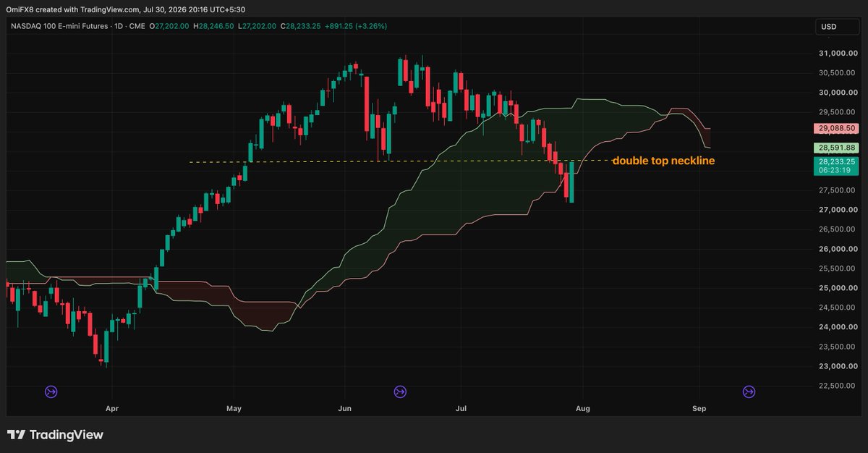Image resolution: width=868 pixels, height=453 pixels.
Task: Click the 23,500.00 price axis label
Action: (x=838, y=347)
